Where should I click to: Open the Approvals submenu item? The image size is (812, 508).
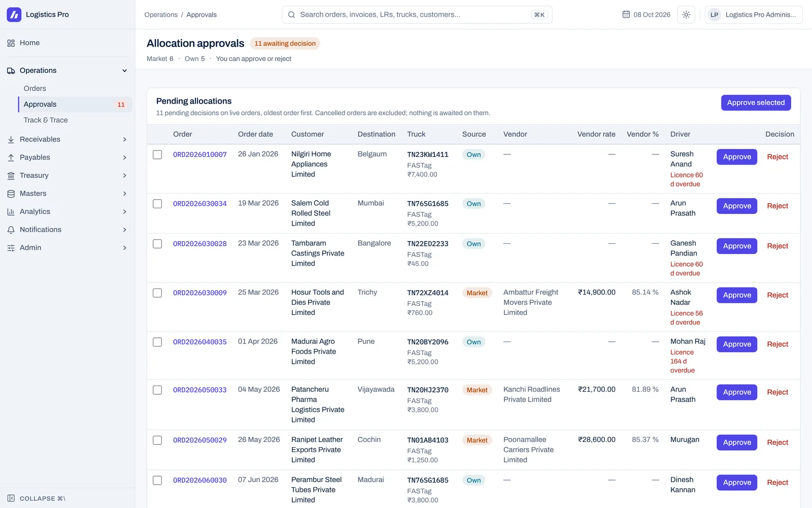pyautogui.click(x=75, y=104)
